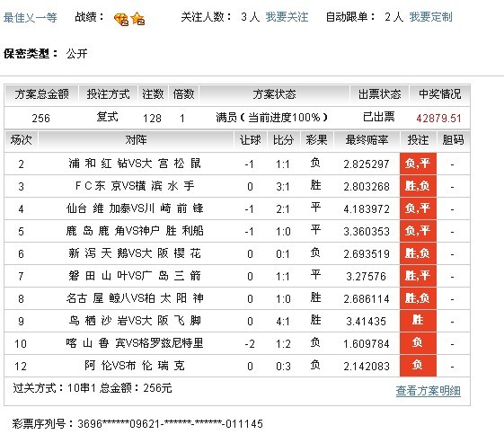
Task: Click the 过关方式 10串1 summary text
Action: pyautogui.click(x=93, y=388)
